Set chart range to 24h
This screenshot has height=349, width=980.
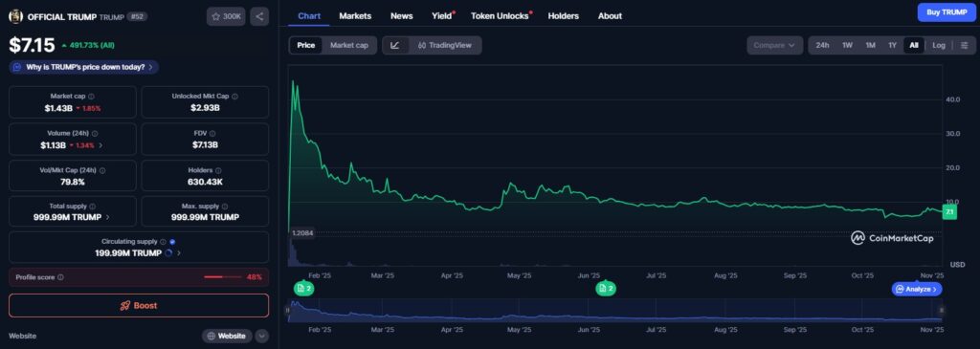(822, 45)
